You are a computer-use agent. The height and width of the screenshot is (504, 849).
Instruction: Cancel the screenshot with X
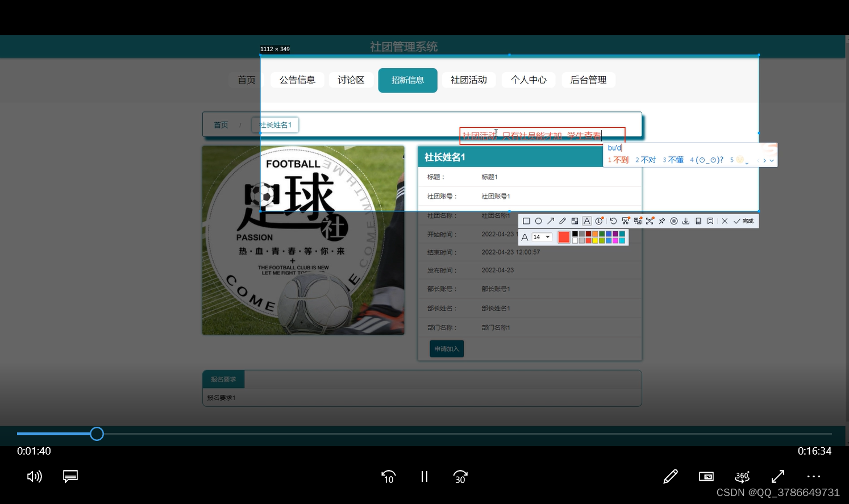tap(725, 221)
